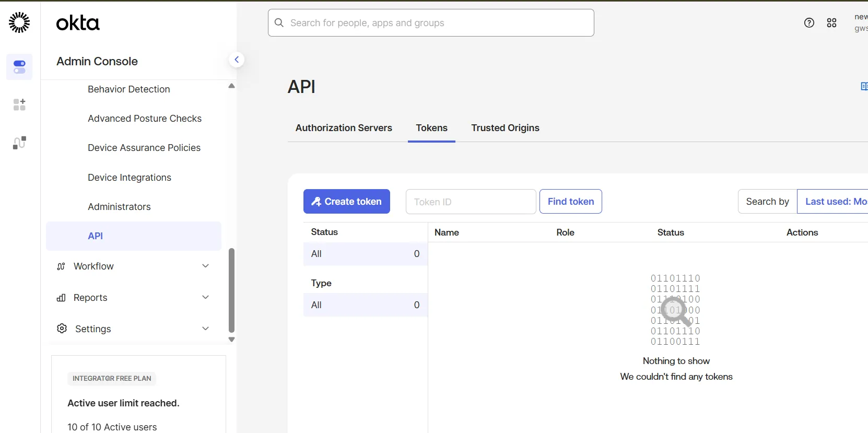Click the Search by button

point(767,202)
